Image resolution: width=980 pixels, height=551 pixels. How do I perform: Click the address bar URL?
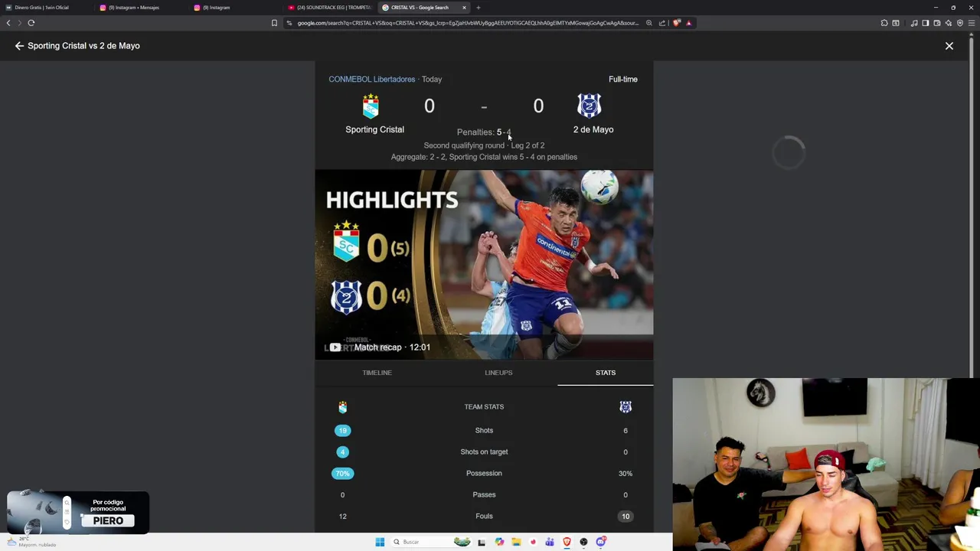[467, 23]
